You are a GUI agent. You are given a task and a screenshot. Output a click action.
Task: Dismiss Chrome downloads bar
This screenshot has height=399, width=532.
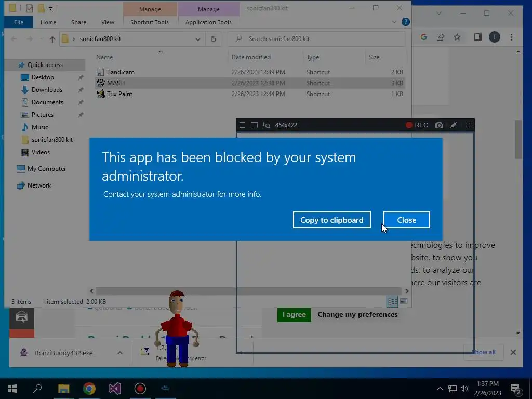click(513, 352)
